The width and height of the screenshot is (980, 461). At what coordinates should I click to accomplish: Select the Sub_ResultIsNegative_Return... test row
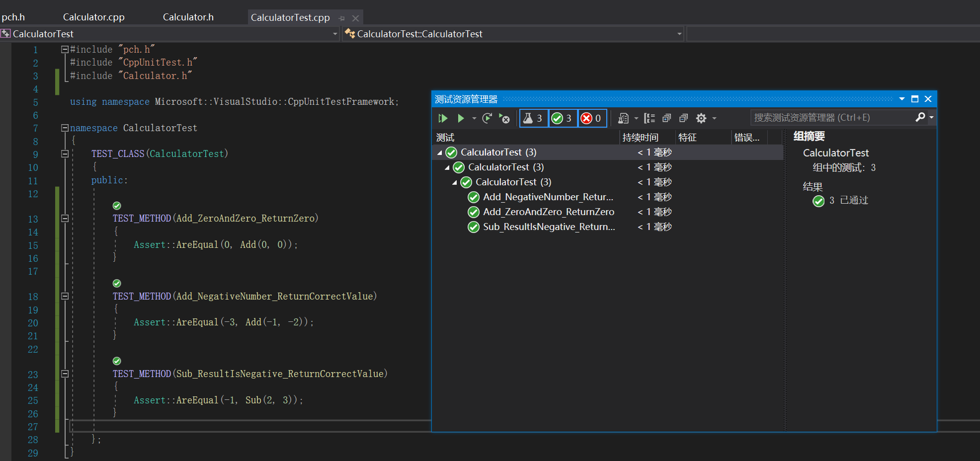(607, 227)
